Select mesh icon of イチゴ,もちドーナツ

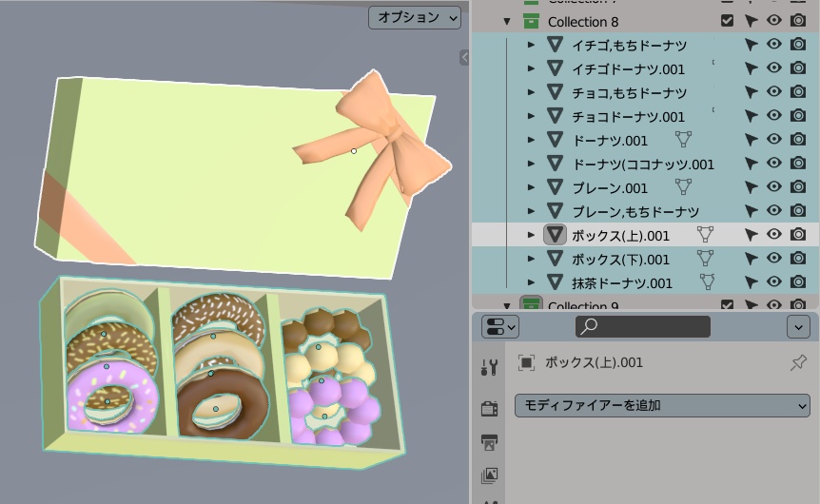pyautogui.click(x=555, y=45)
